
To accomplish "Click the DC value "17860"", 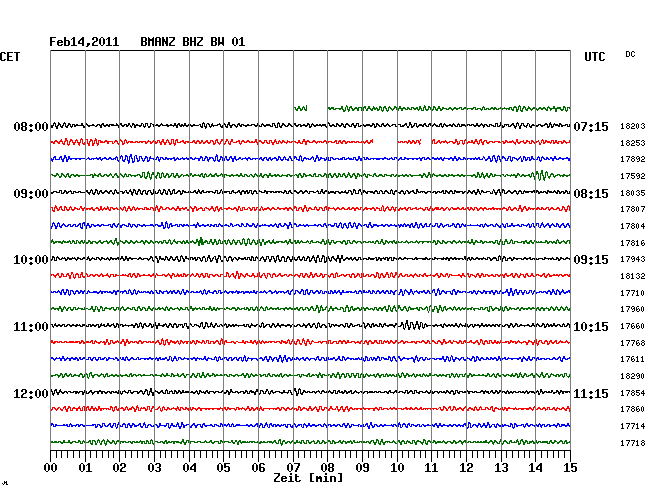I will (x=633, y=409).
